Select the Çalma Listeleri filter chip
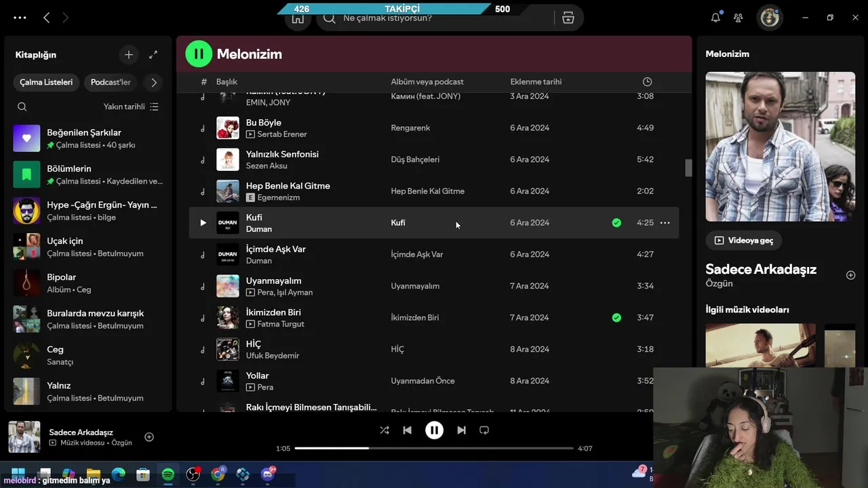The width and height of the screenshot is (868, 488). pos(46,82)
